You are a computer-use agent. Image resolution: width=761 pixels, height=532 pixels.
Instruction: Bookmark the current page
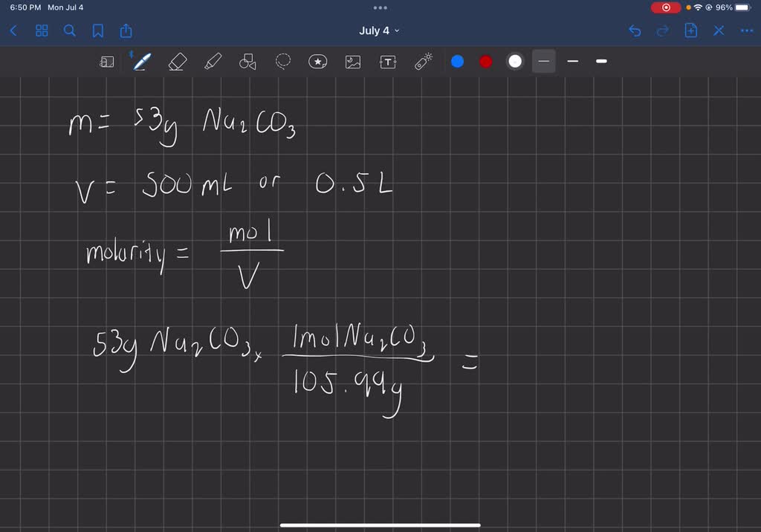pos(99,30)
